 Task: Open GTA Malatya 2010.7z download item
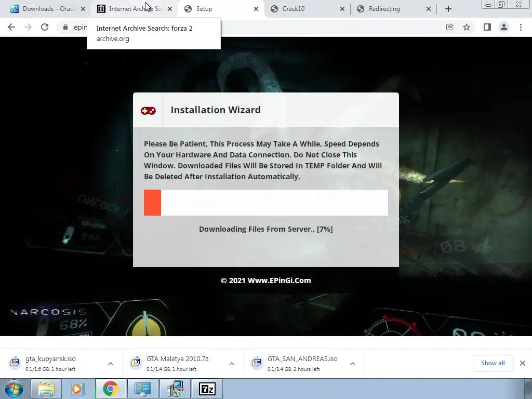pos(183,363)
